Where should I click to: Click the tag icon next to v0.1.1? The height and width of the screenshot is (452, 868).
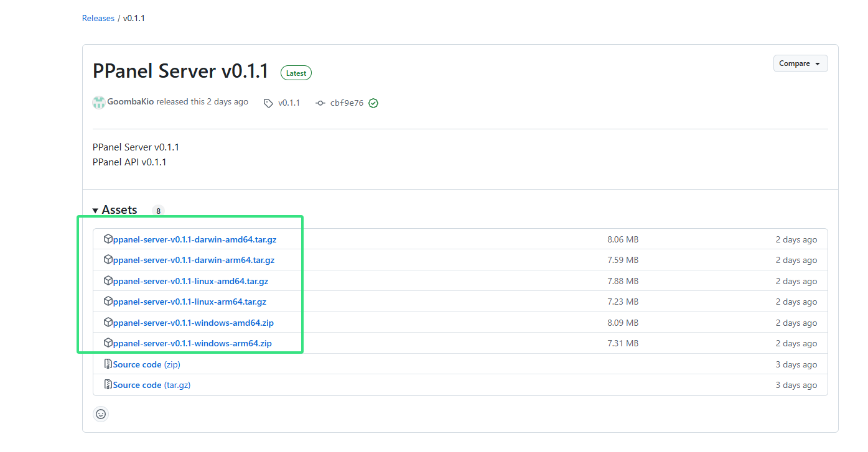pyautogui.click(x=268, y=103)
